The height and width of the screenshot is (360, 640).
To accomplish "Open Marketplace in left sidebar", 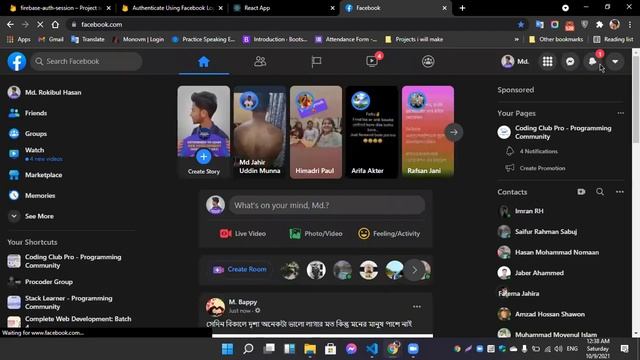I will (x=36, y=175).
